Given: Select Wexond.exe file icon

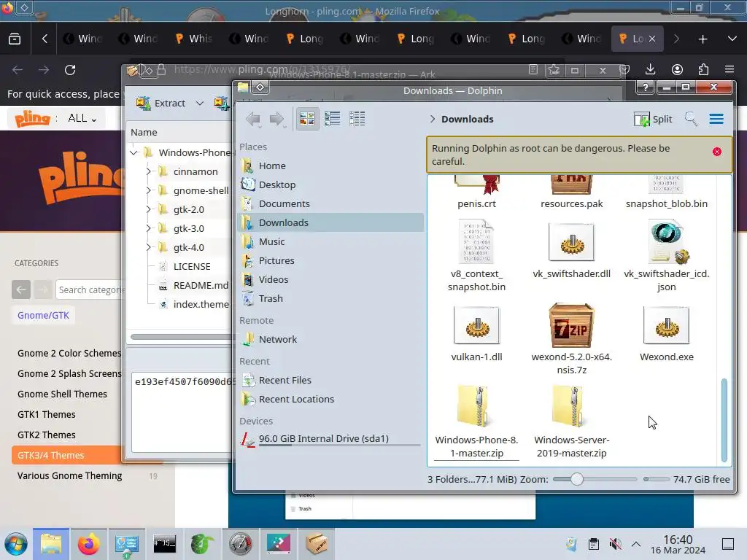Looking at the screenshot, I should pyautogui.click(x=666, y=326).
